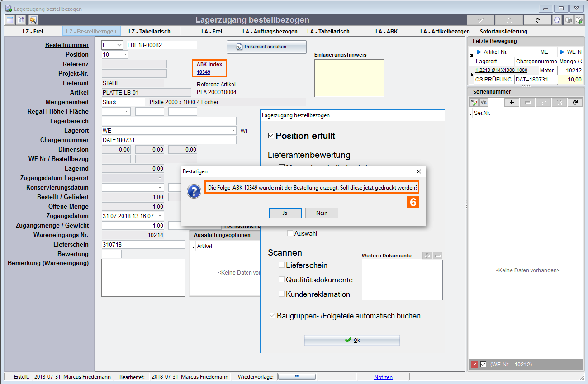588x384 pixels.
Task: Switch to the LZ - Tabellarisch tab
Action: coord(150,32)
